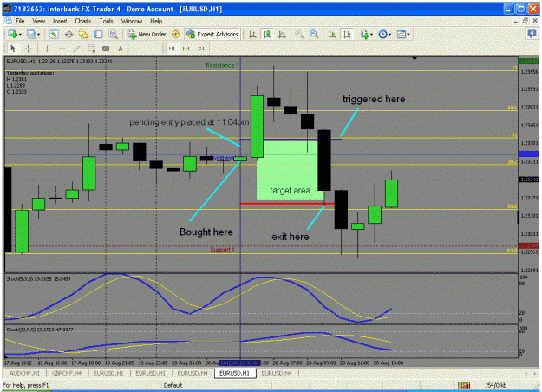
Task: Click 'For Help, press F1' status text
Action: coord(26,385)
